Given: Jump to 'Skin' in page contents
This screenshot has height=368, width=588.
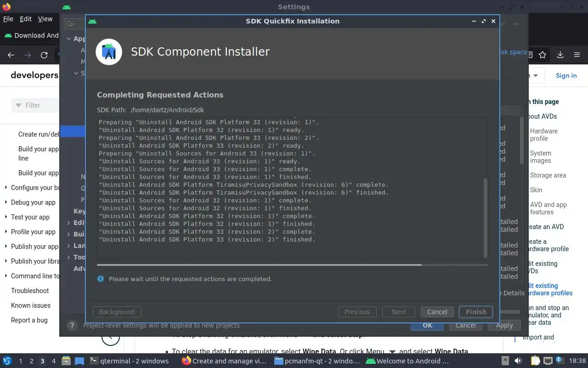Looking at the screenshot, I should click(x=536, y=190).
